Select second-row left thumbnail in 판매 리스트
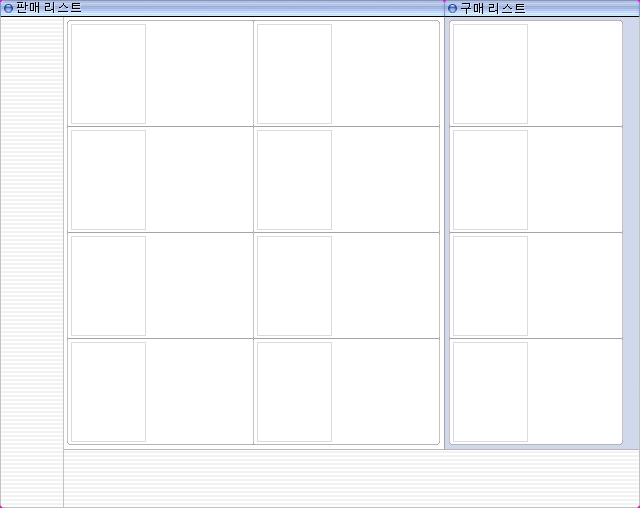Viewport: 640px width, 508px height. click(109, 180)
